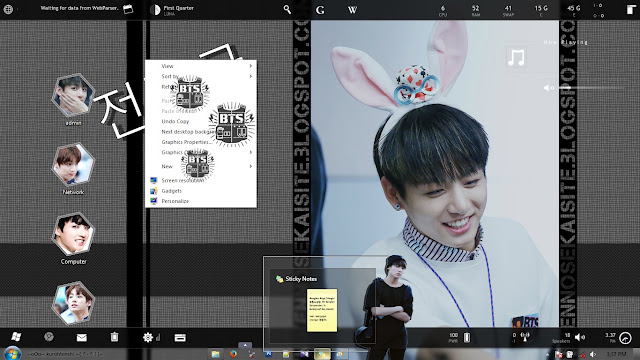
Task: Select the admin desktop icon
Action: 73,99
